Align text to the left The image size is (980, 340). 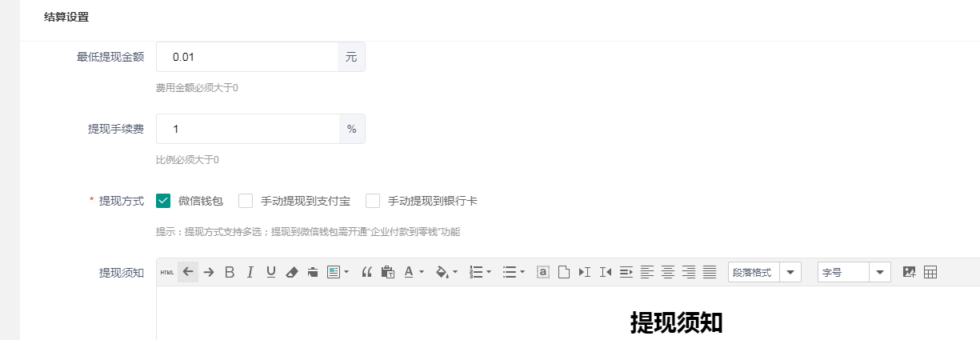point(646,272)
